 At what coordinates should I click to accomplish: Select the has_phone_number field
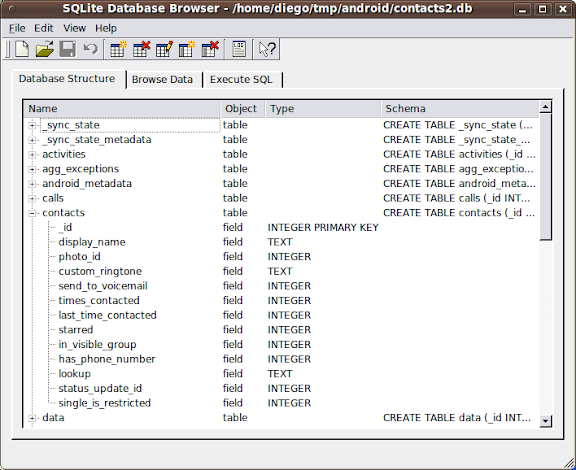[x=107, y=359]
